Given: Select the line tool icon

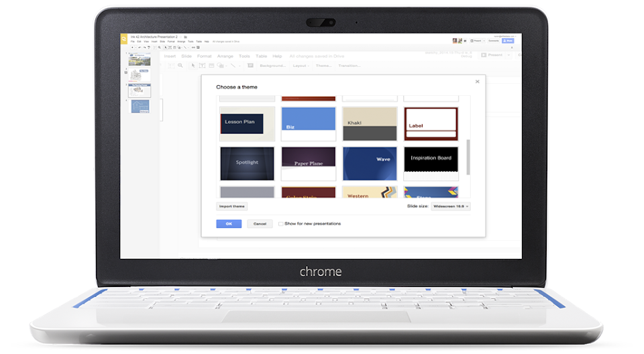Looking at the screenshot, I should pyautogui.click(x=233, y=66).
